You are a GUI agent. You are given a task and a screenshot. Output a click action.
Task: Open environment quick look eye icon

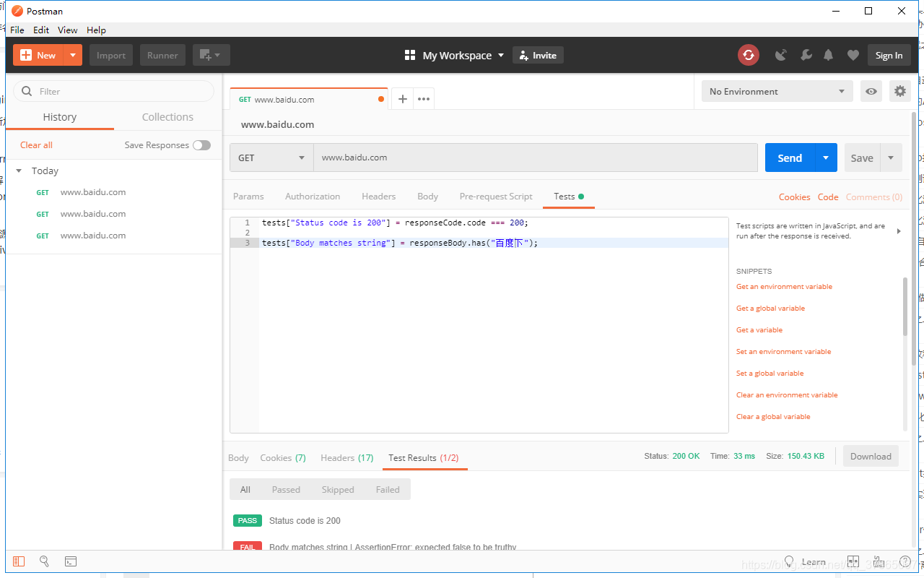(x=871, y=91)
